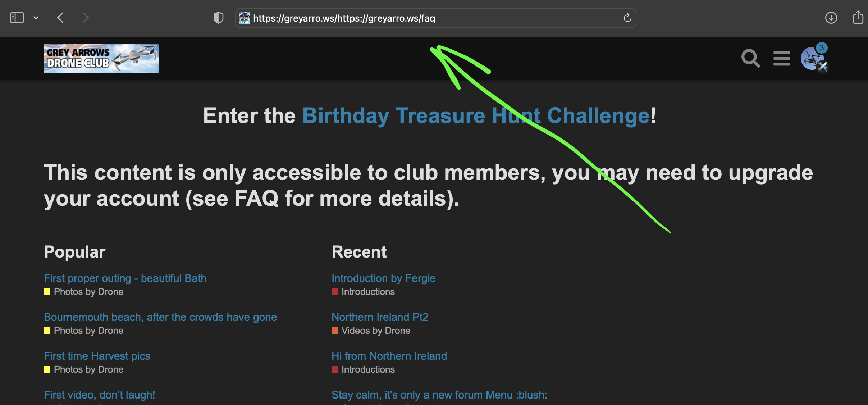
Task: Open 'First proper outing - beautiful Bath' topic
Action: (125, 278)
